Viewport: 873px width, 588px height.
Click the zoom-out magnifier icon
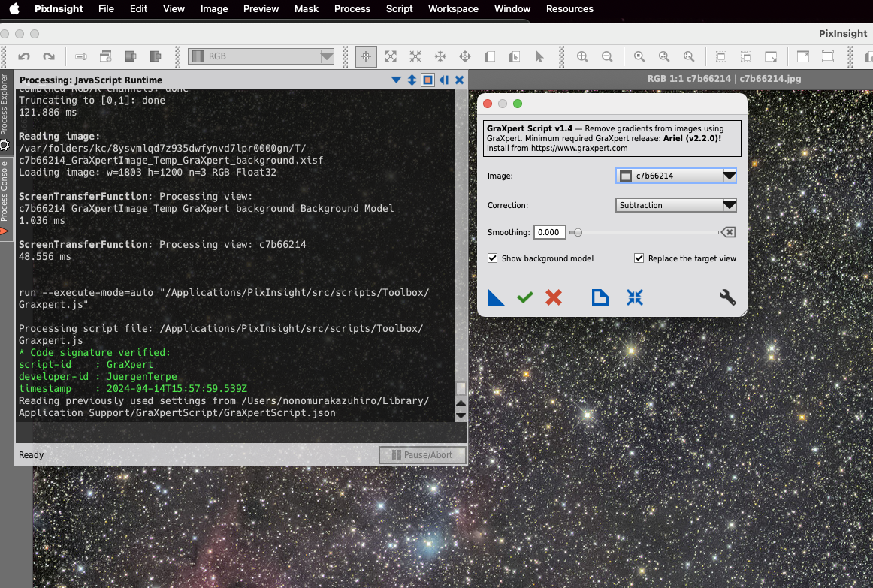608,56
